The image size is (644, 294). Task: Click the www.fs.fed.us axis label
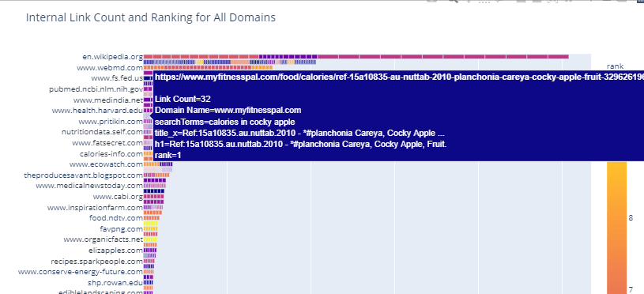pos(117,78)
